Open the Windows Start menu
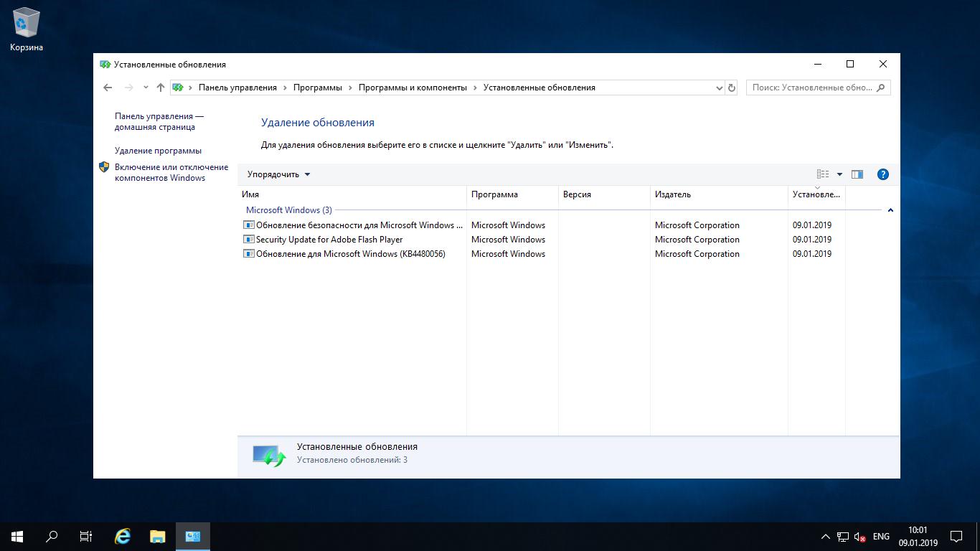 (x=17, y=536)
